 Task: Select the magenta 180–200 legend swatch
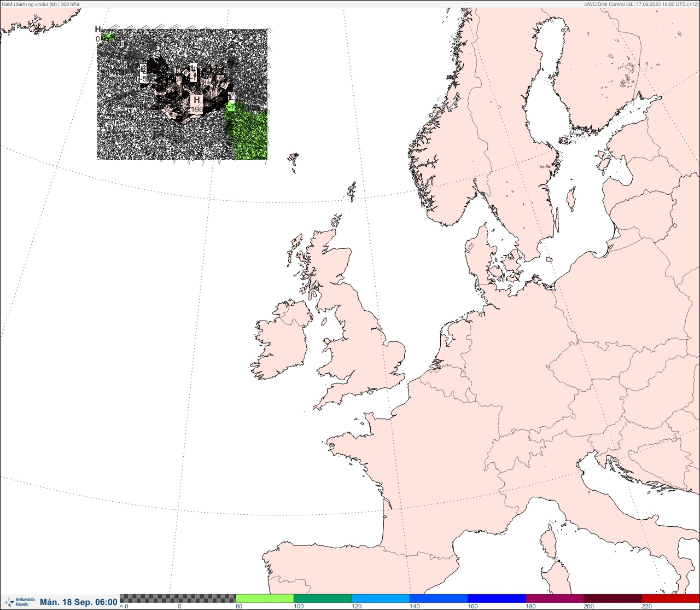555,599
